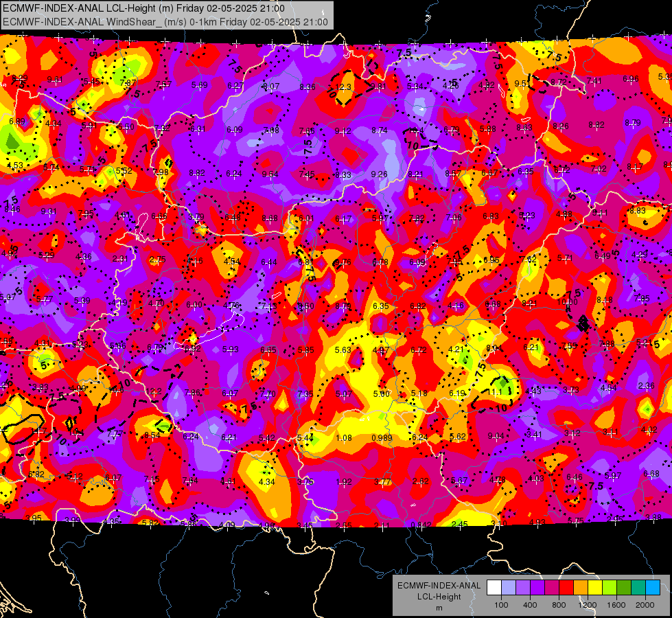Click the grid value 3.73
The width and height of the screenshot is (672, 618).
(571, 390)
